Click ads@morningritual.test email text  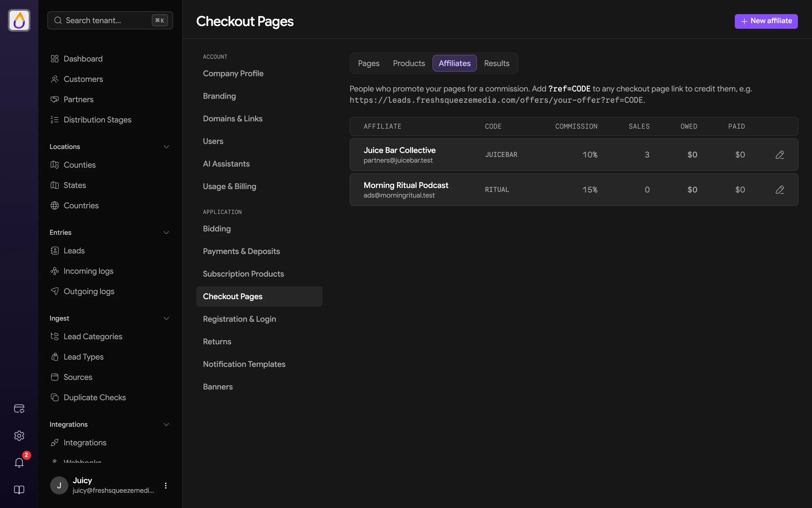pos(399,196)
